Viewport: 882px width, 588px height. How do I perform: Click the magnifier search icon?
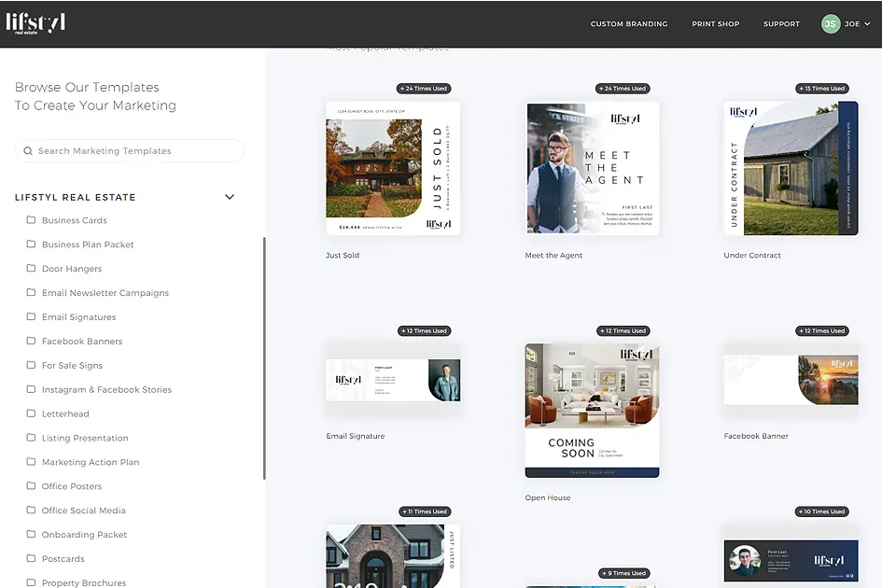tap(28, 151)
